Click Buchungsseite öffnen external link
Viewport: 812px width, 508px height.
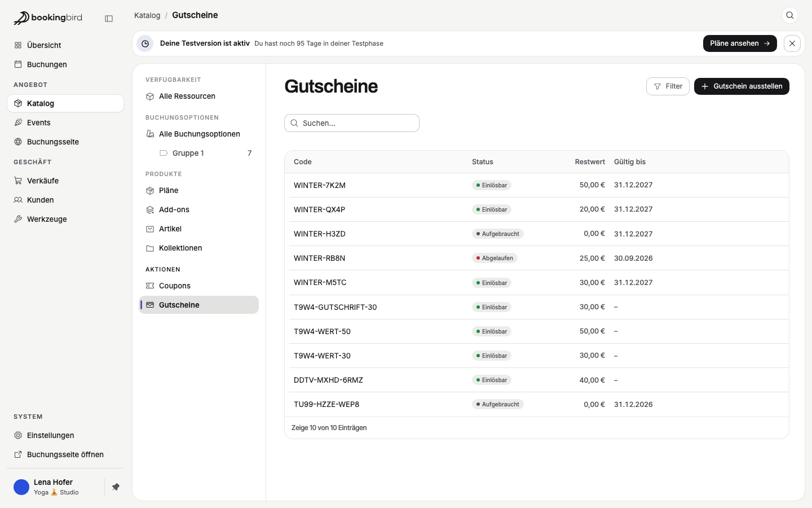point(65,454)
